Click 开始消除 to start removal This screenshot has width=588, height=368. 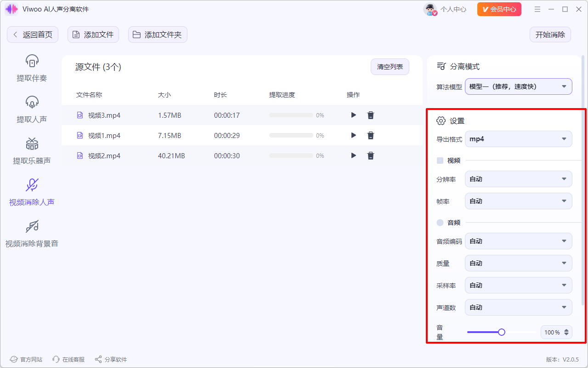pos(550,34)
